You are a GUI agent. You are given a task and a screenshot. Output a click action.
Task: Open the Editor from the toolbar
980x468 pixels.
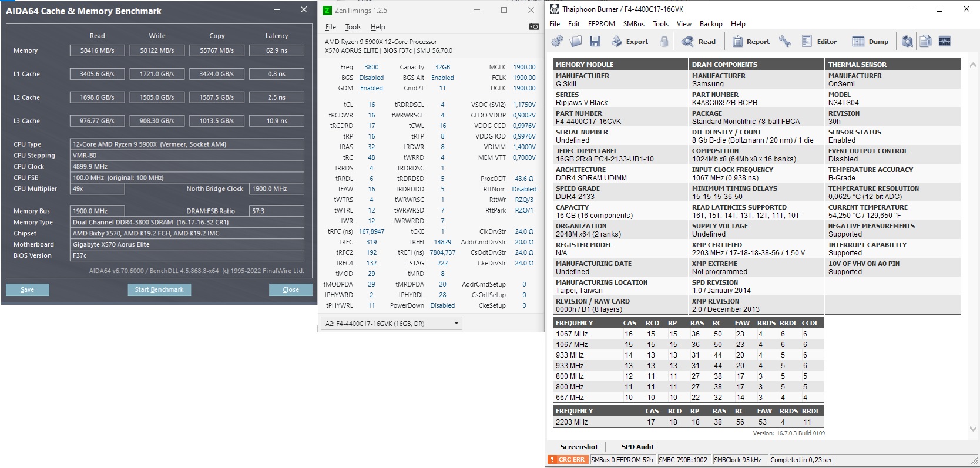(819, 41)
